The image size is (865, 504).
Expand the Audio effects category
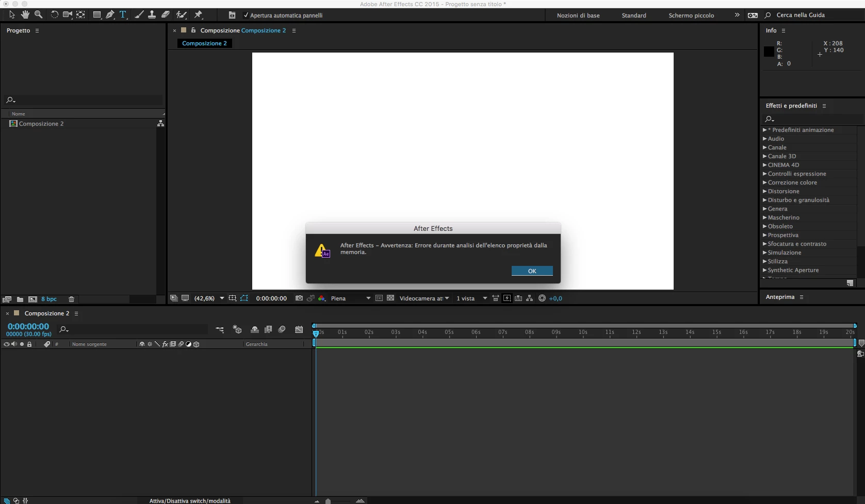point(764,139)
